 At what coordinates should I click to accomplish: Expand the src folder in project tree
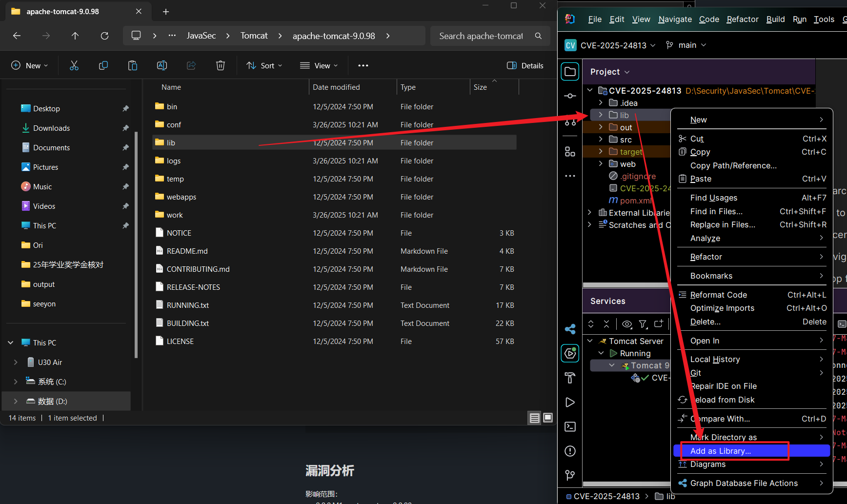pyautogui.click(x=601, y=140)
